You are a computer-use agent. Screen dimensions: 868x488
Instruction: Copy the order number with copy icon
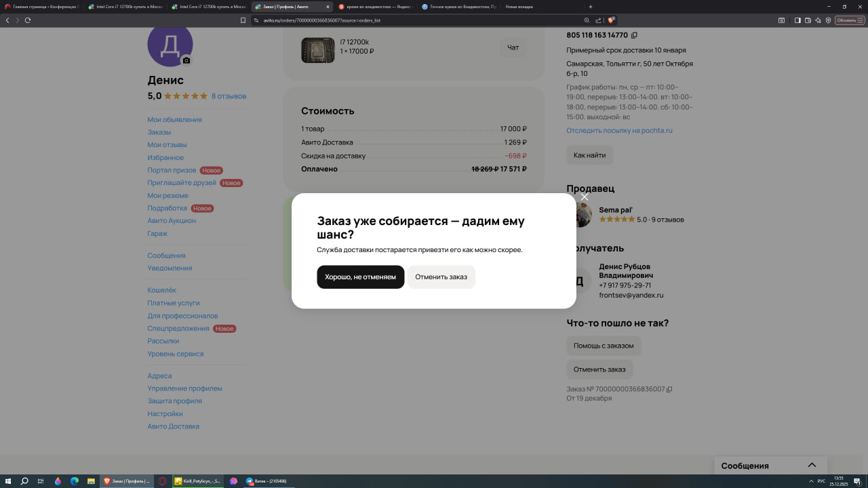click(x=669, y=390)
